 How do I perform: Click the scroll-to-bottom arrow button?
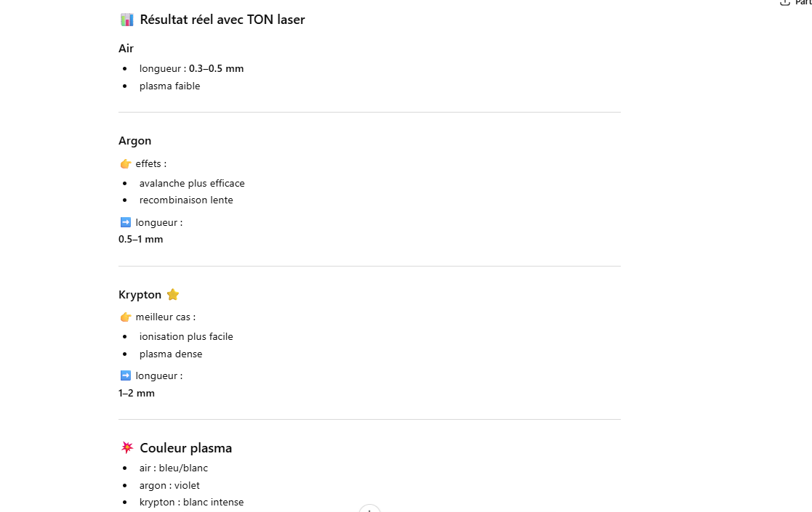(x=369, y=509)
